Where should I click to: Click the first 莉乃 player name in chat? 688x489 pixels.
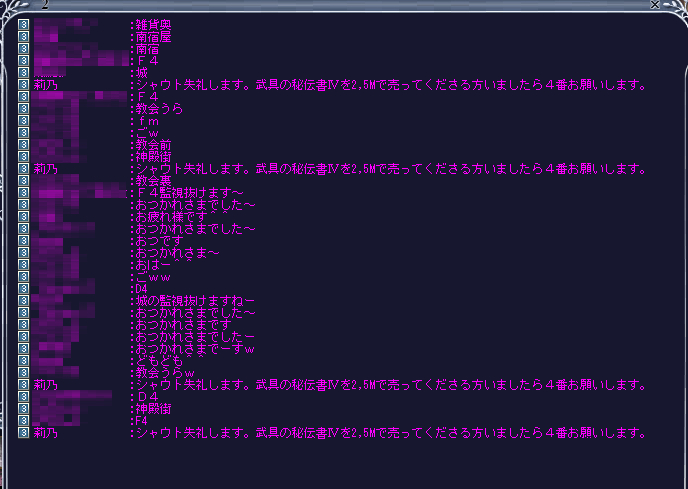[x=44, y=85]
